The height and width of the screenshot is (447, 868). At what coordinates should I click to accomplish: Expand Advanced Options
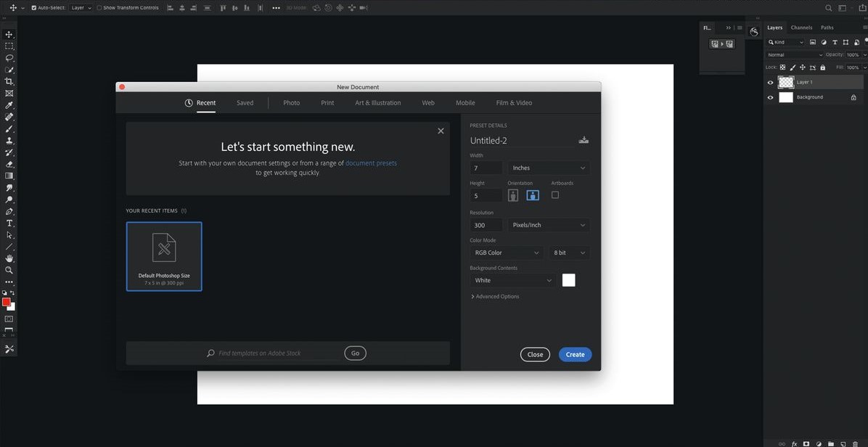point(495,297)
